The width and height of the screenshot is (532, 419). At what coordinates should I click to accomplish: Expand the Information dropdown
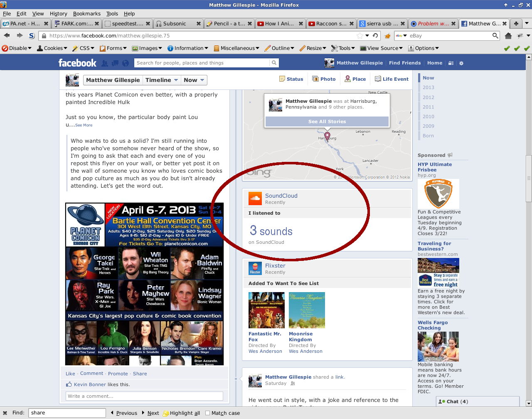coord(188,48)
